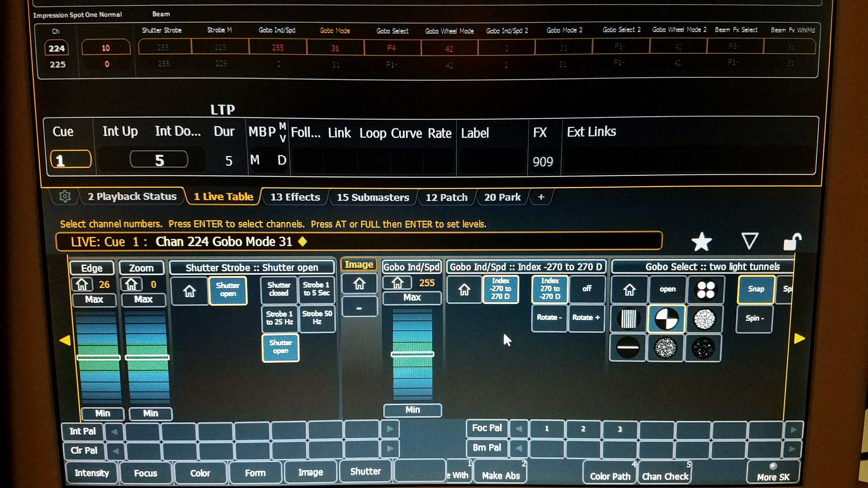Switch to 1 Live Table tab
Viewport: 868px width, 488px height.
click(223, 196)
